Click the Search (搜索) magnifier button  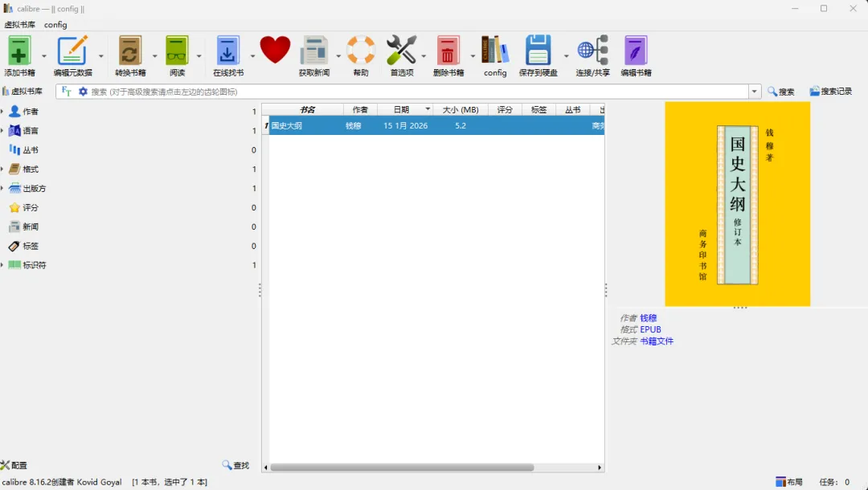click(781, 92)
